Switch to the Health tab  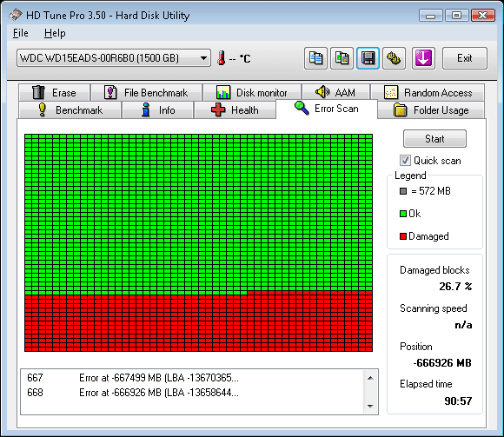[235, 110]
